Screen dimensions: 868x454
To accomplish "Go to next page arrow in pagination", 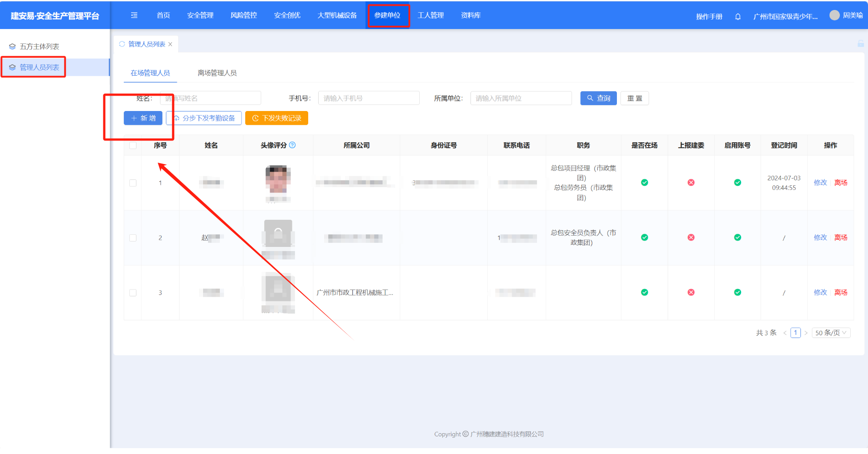I will 806,333.
